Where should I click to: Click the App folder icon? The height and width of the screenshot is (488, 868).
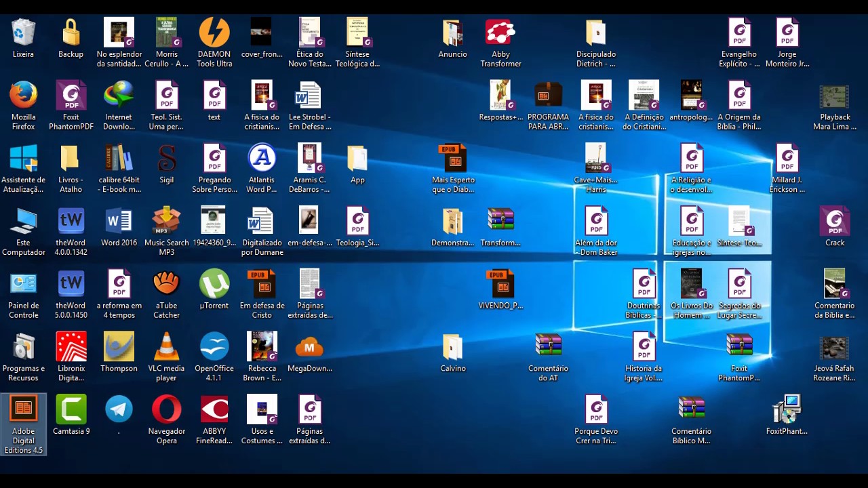pyautogui.click(x=357, y=159)
